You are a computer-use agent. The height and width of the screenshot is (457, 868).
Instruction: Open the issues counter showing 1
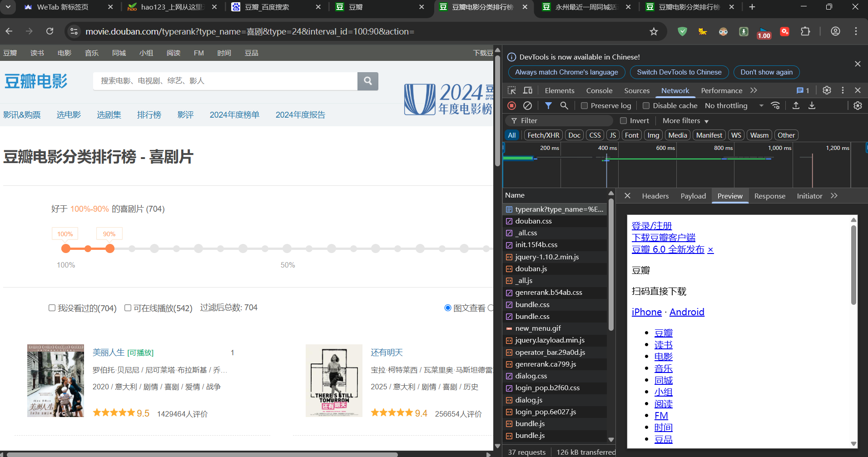pos(803,90)
